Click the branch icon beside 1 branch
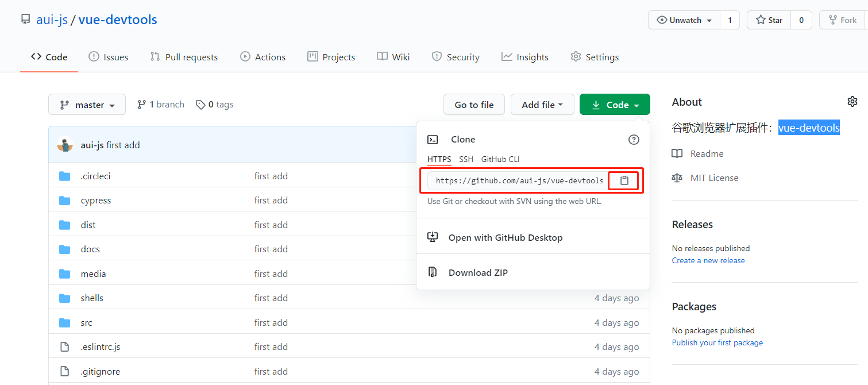This screenshot has height=385, width=868. click(141, 105)
